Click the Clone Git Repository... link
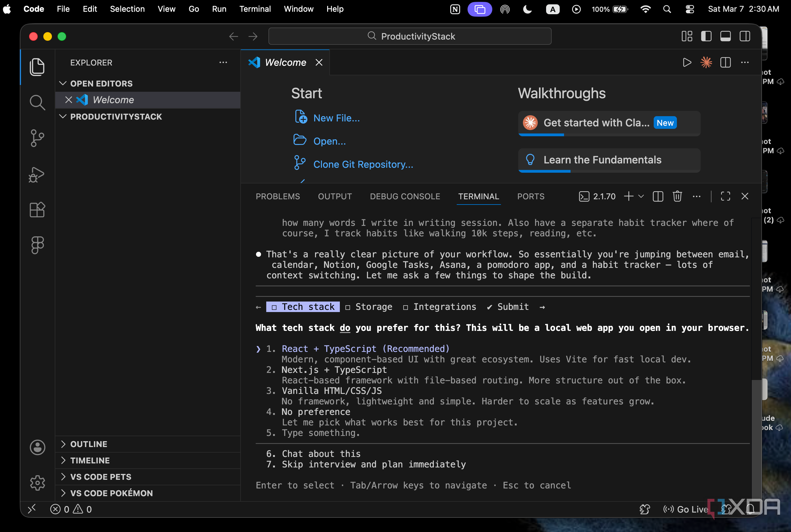 [363, 165]
